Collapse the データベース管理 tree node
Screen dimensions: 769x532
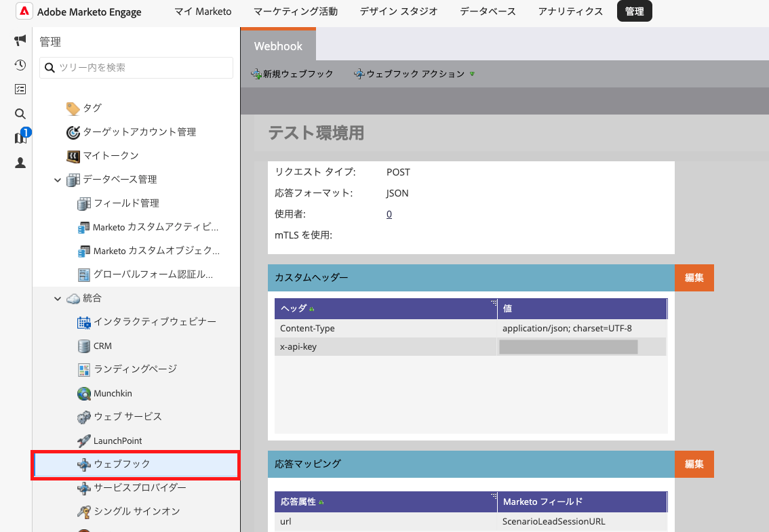pyautogui.click(x=58, y=180)
